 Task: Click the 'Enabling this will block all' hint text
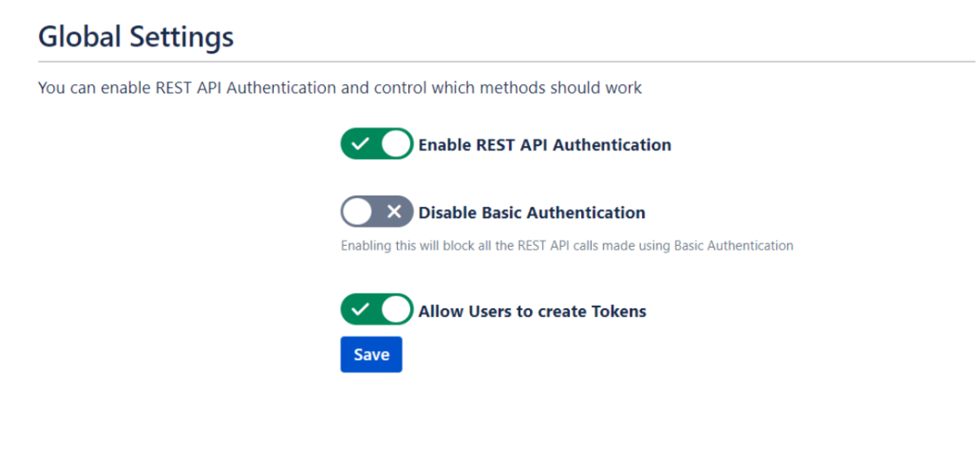pos(566,246)
